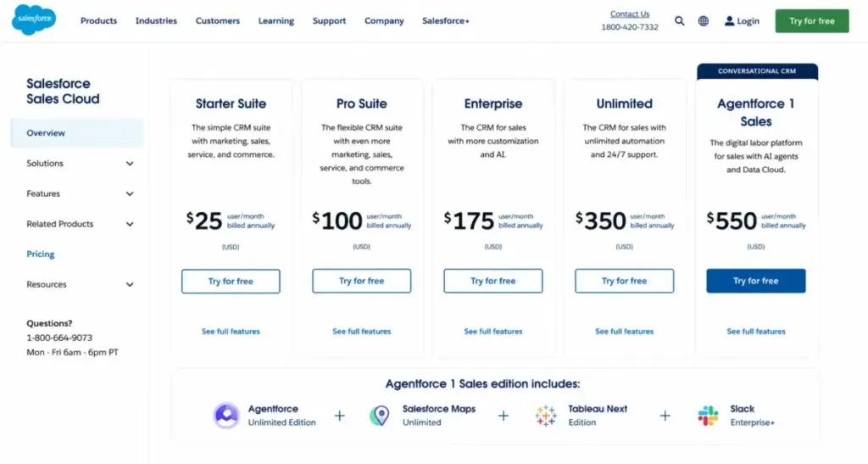Open See full features for Unlimited
Image resolution: width=868 pixels, height=464 pixels.
(x=625, y=331)
